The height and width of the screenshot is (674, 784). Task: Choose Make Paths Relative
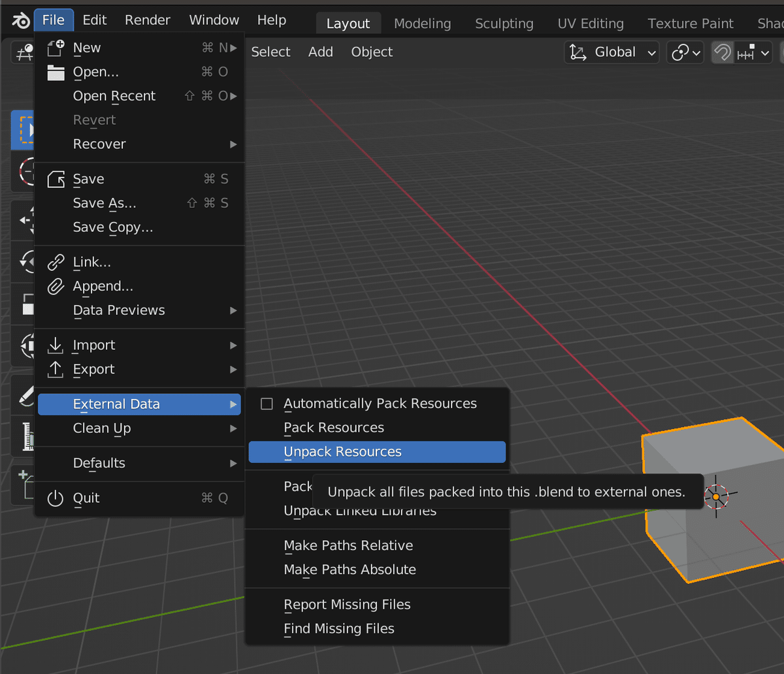coord(377,545)
